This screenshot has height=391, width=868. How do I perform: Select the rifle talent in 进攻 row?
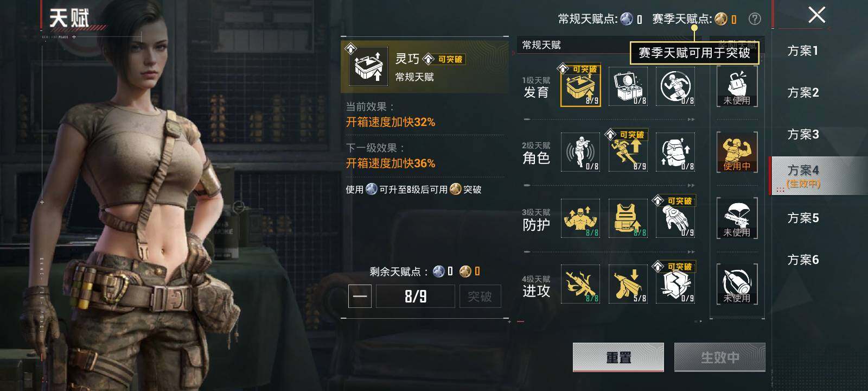click(x=580, y=284)
